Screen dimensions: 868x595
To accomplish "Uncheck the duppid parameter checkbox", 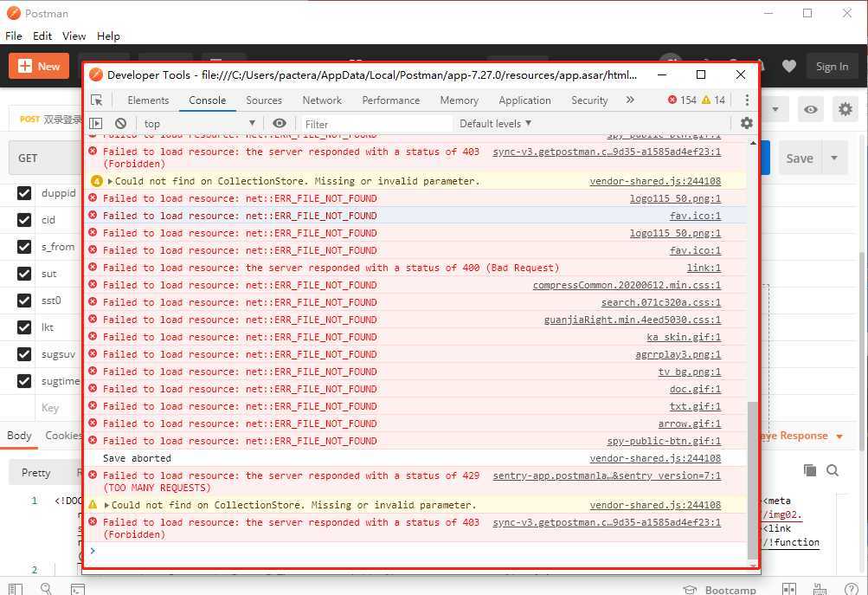I will coord(24,193).
